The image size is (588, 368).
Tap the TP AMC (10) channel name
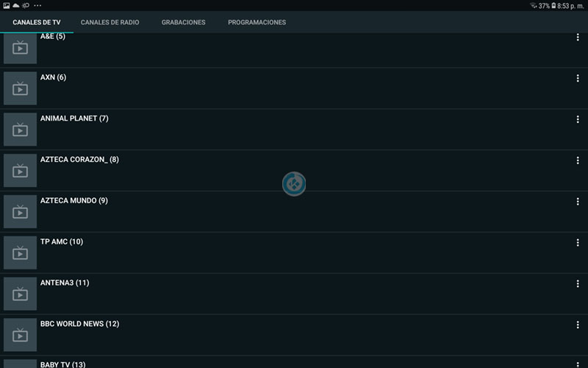pyautogui.click(x=62, y=242)
